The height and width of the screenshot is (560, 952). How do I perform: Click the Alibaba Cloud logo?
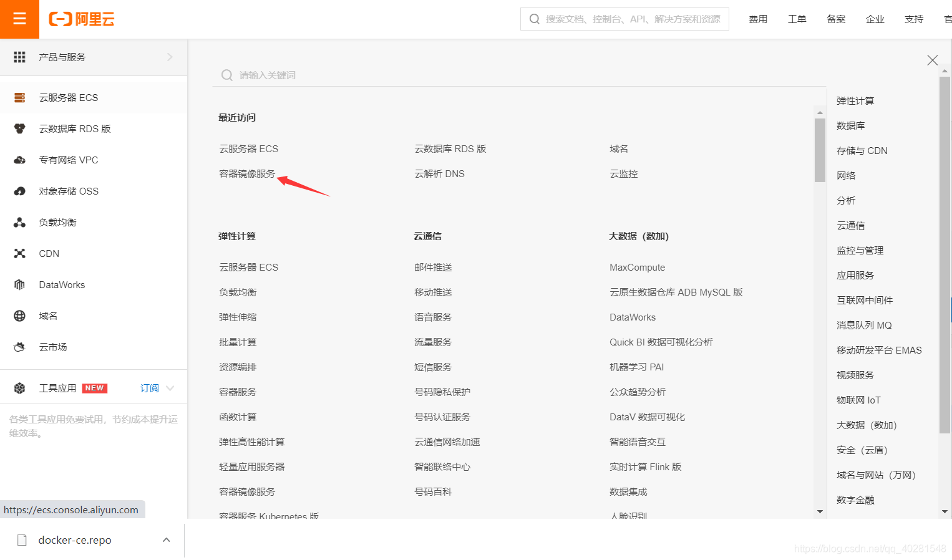[82, 19]
